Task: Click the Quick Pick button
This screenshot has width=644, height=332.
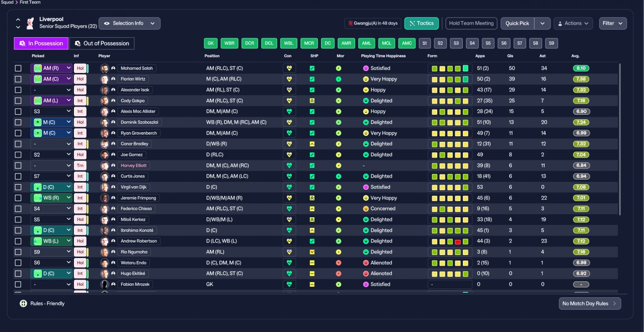Action: (x=517, y=23)
